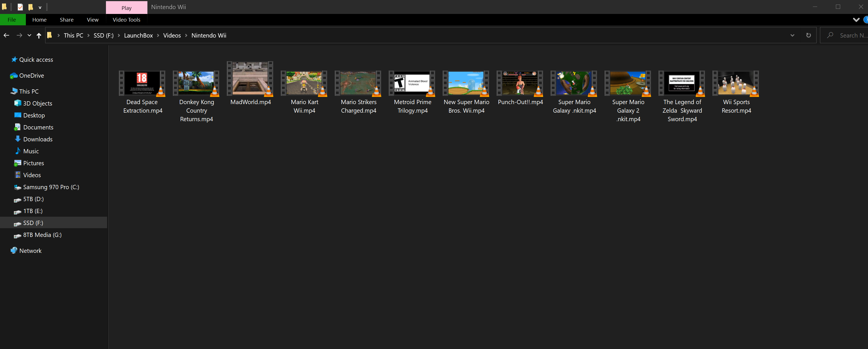Switch to the Home ribbon tab
The image size is (868, 349).
click(x=39, y=20)
